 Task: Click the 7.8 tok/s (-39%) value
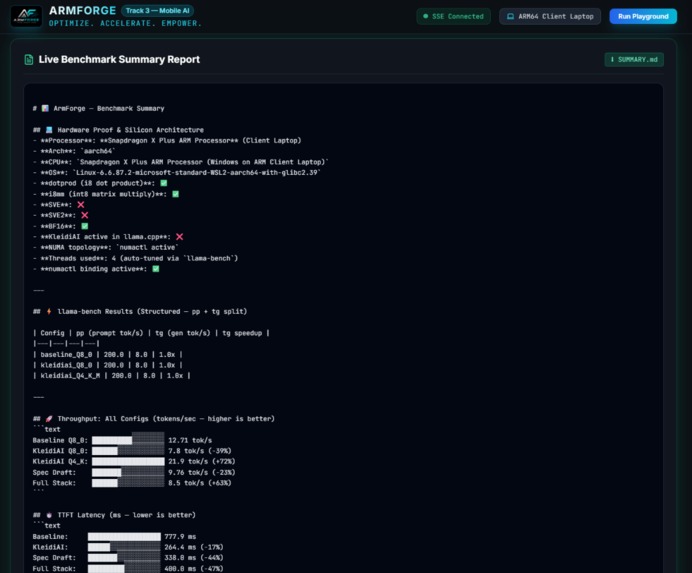200,451
